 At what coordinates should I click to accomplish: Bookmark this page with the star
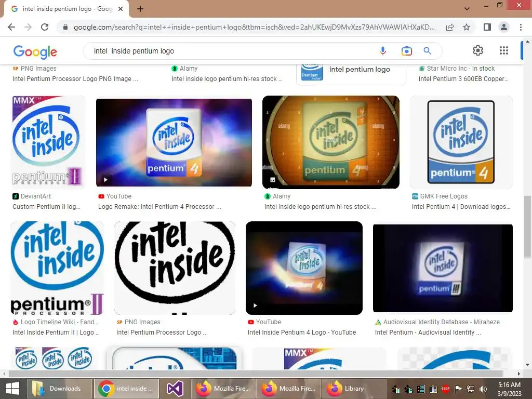[x=467, y=27]
